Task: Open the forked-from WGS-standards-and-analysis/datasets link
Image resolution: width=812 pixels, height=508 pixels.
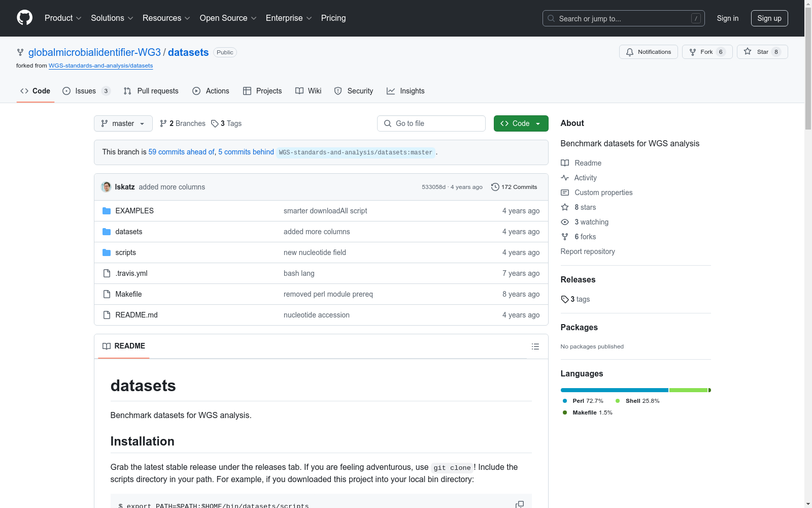Action: coord(100,66)
